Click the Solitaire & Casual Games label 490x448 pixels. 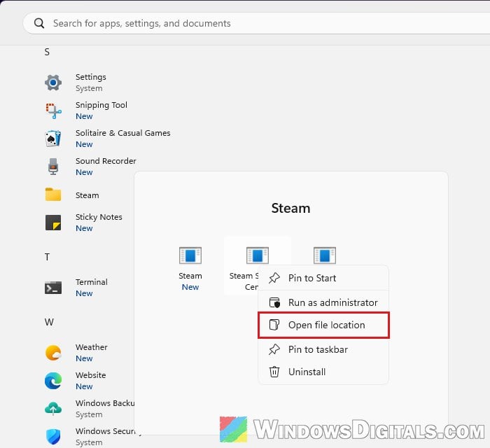[x=122, y=133]
